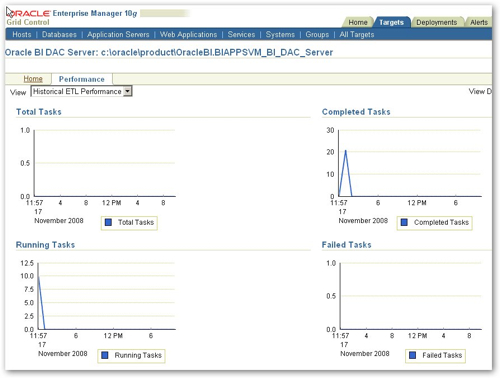
Task: Click the Grid Control label
Action: (x=28, y=22)
